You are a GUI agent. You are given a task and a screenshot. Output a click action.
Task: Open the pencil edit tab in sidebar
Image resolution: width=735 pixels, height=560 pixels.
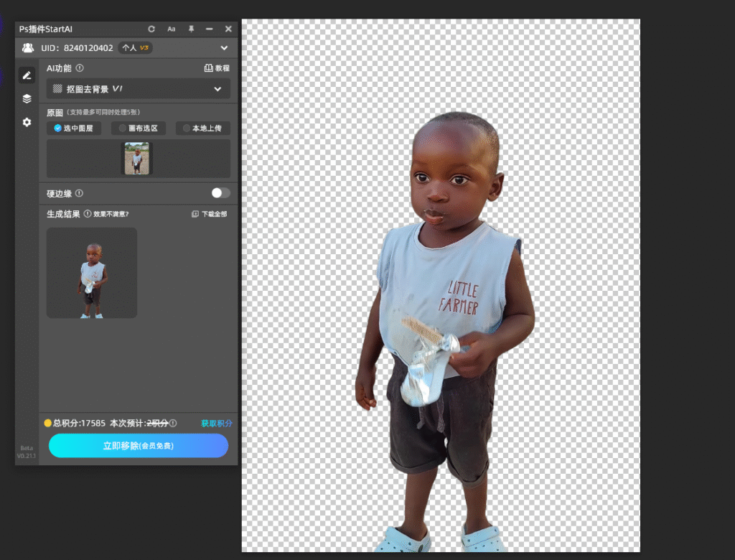[27, 75]
